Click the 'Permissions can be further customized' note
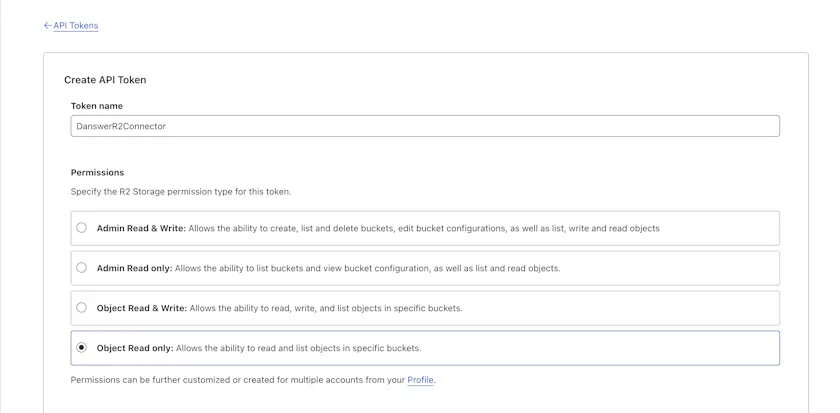 (x=238, y=380)
